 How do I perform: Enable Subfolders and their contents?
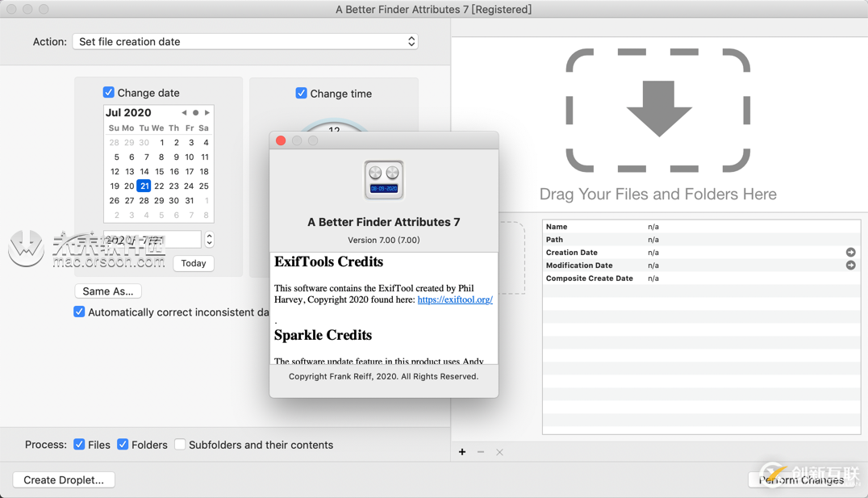180,444
